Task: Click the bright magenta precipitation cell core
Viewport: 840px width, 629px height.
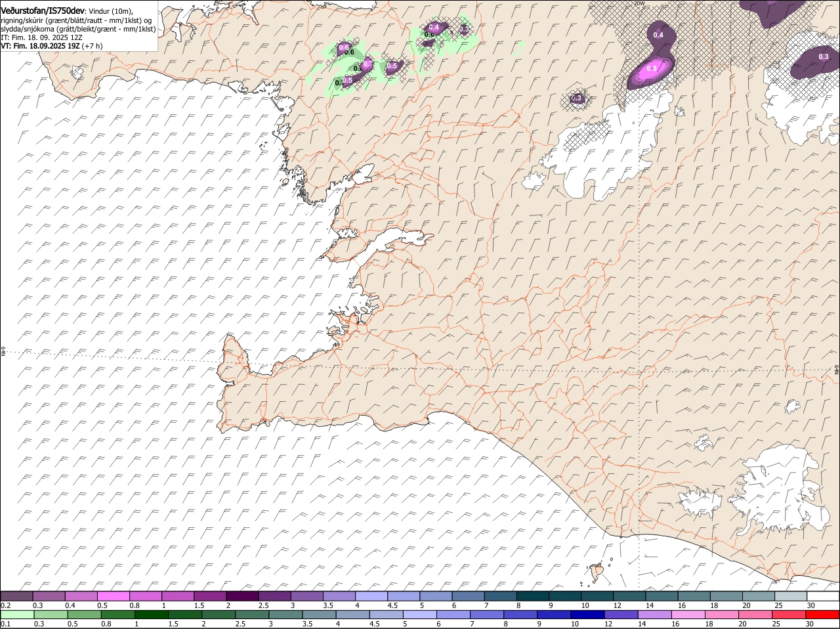Action: (x=653, y=71)
